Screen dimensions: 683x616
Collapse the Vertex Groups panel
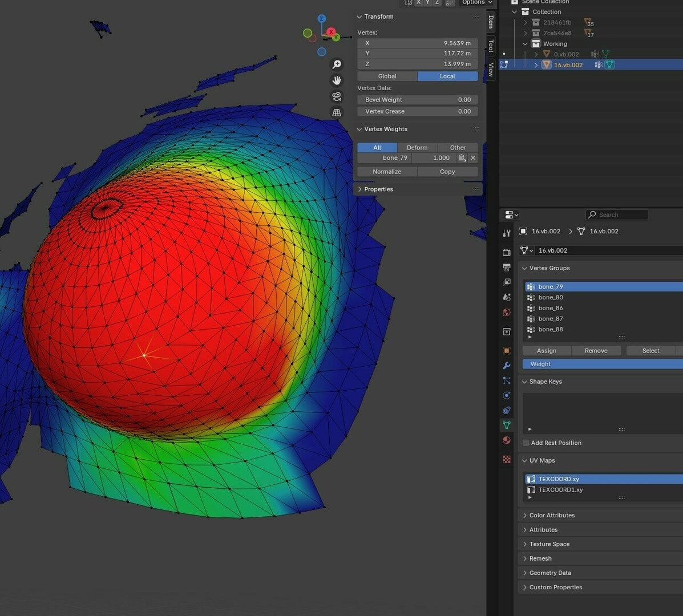[x=524, y=268]
